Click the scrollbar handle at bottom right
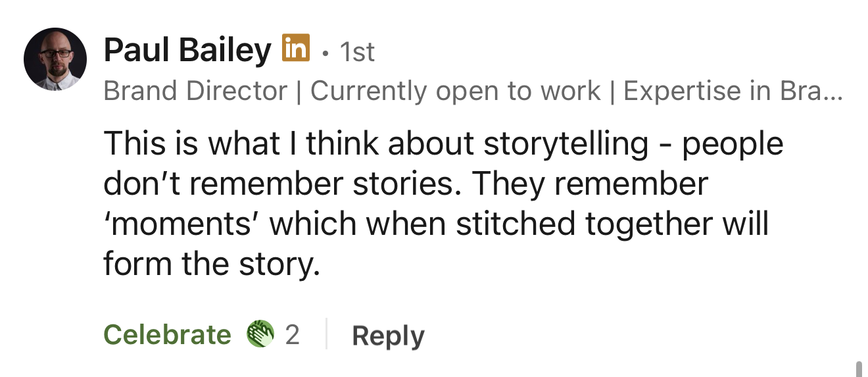Viewport: 868px width, 377px height. click(858, 368)
